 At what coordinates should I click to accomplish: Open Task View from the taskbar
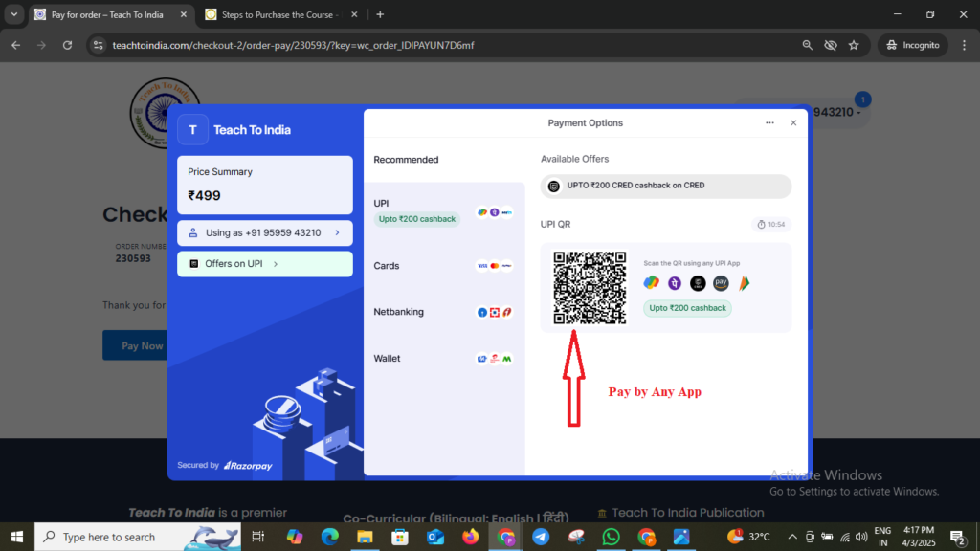point(257,537)
